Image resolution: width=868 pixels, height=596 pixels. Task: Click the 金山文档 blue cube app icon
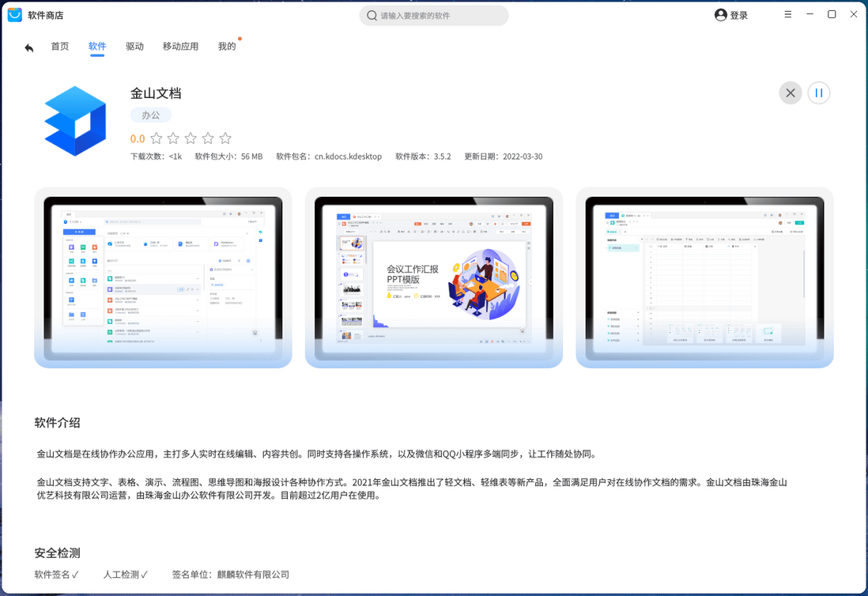point(74,120)
